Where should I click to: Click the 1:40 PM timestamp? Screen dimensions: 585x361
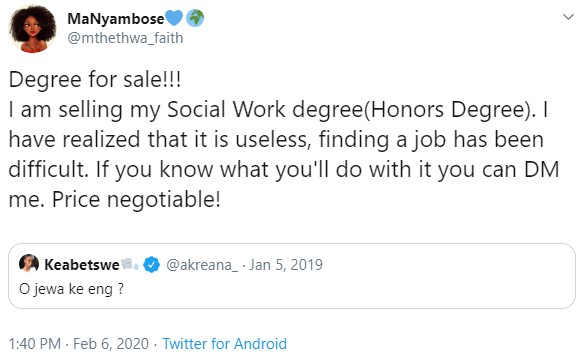pyautogui.click(x=35, y=344)
